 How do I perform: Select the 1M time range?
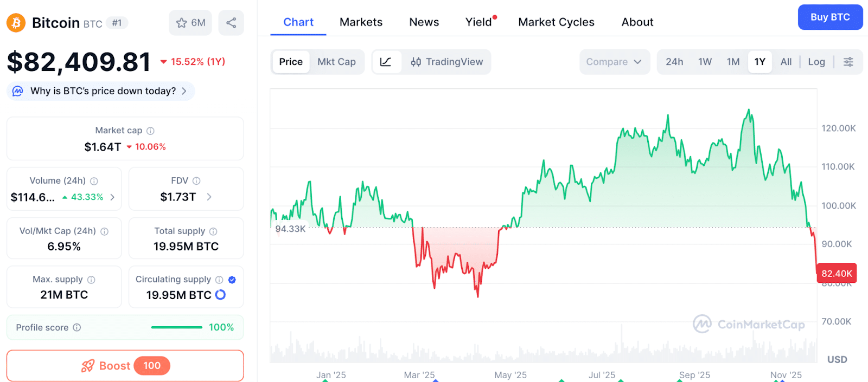point(733,62)
